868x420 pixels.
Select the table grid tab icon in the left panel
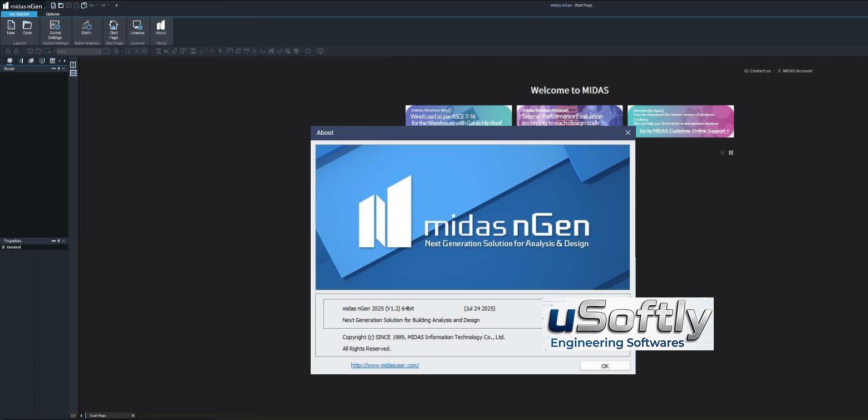tap(52, 61)
